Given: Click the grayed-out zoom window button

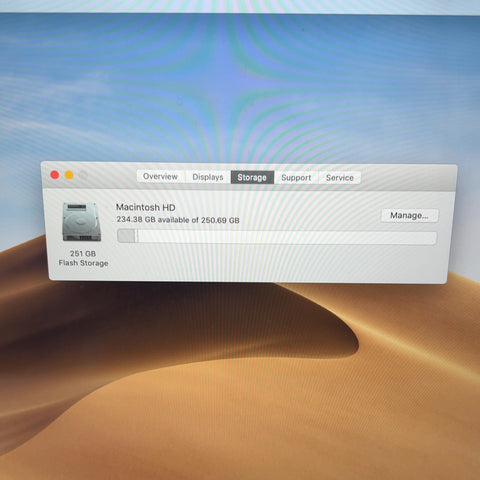Looking at the screenshot, I should point(83,175).
